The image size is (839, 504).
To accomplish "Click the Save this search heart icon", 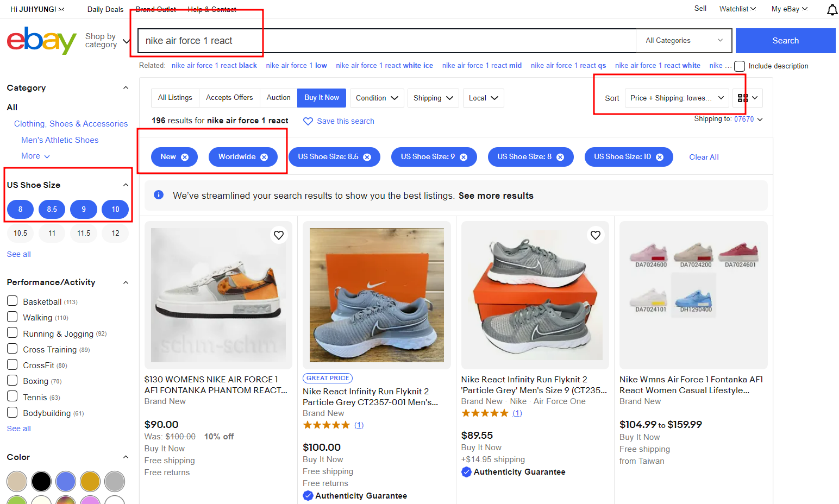I will pyautogui.click(x=308, y=121).
